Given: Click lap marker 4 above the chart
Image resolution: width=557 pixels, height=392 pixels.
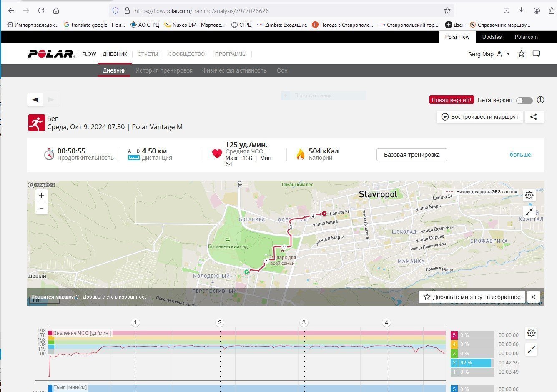Looking at the screenshot, I should pos(386,322).
